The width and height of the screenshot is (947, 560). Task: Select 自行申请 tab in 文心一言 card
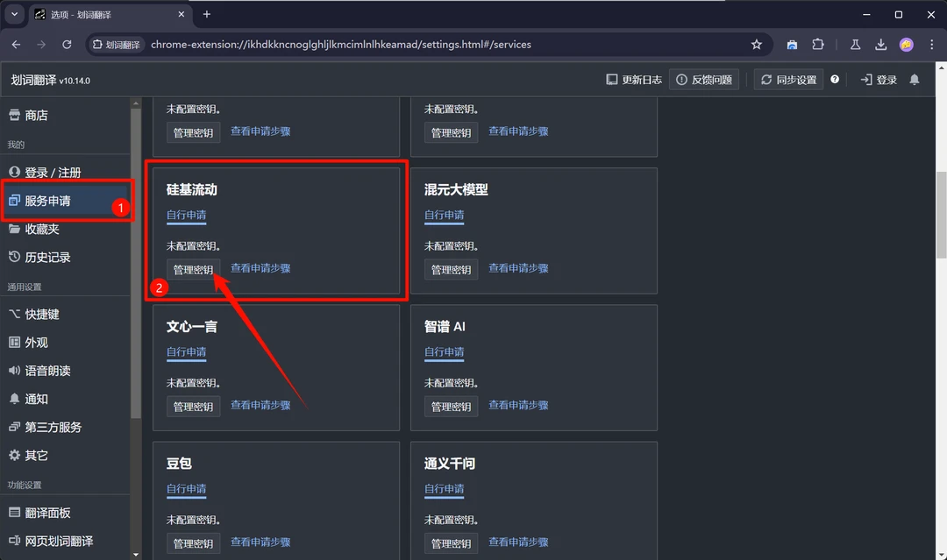187,352
